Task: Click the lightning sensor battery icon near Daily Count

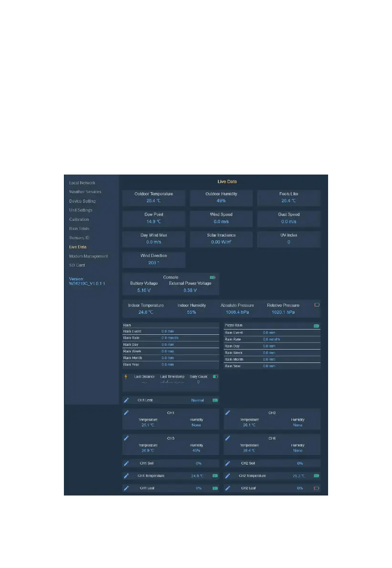Action: [215, 377]
